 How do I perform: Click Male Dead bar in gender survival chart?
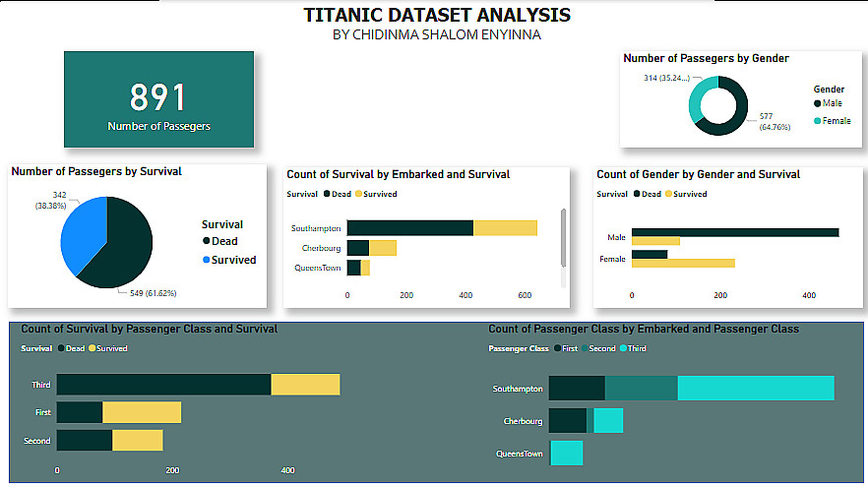735,232
